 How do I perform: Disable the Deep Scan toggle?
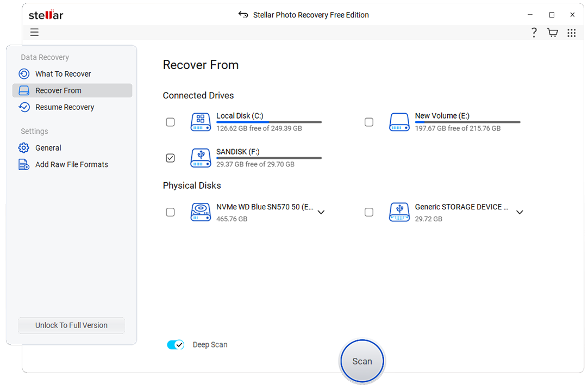(175, 344)
